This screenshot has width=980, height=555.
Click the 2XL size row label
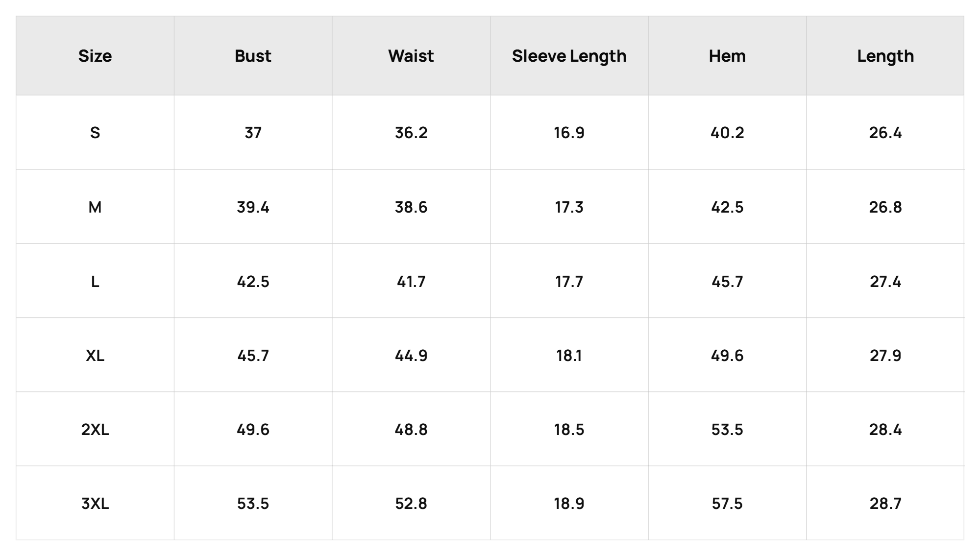(x=95, y=430)
